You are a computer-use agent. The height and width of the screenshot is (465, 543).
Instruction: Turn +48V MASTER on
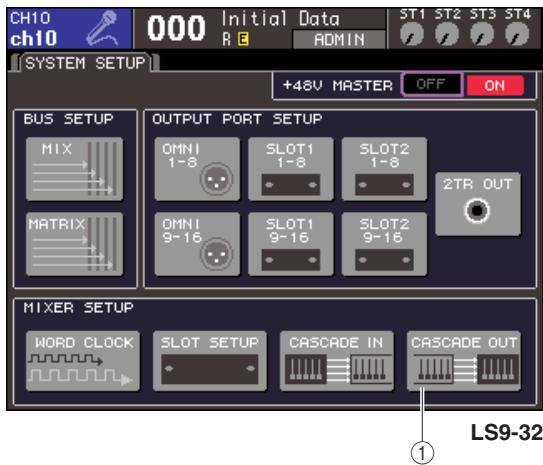tap(495, 85)
